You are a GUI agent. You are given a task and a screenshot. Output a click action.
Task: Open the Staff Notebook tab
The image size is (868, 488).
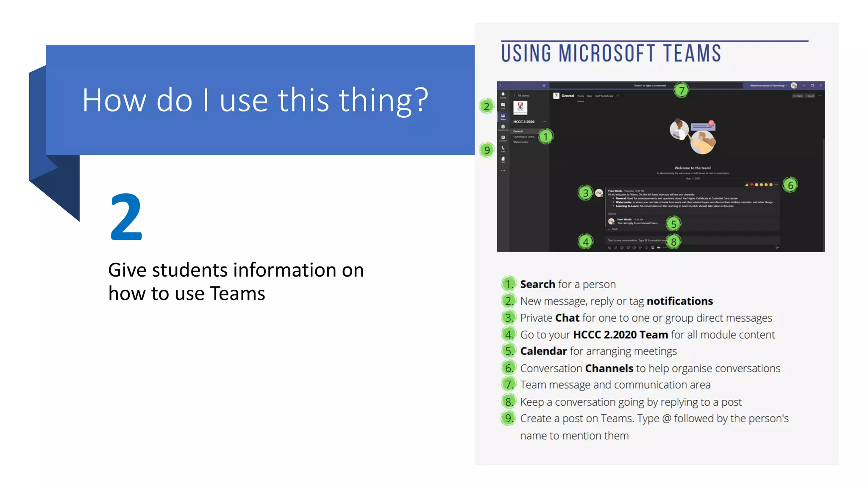(x=604, y=96)
